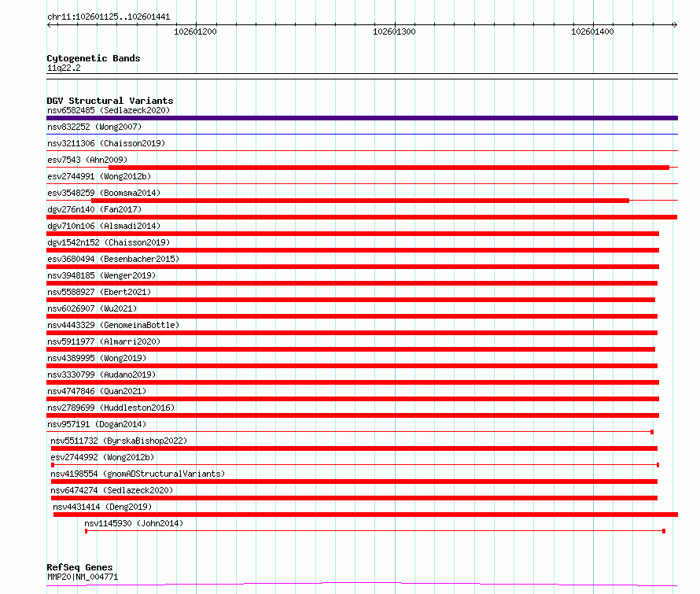
Task: Open variant nsv3211306 (Chaisson2019)
Action: tap(106, 143)
